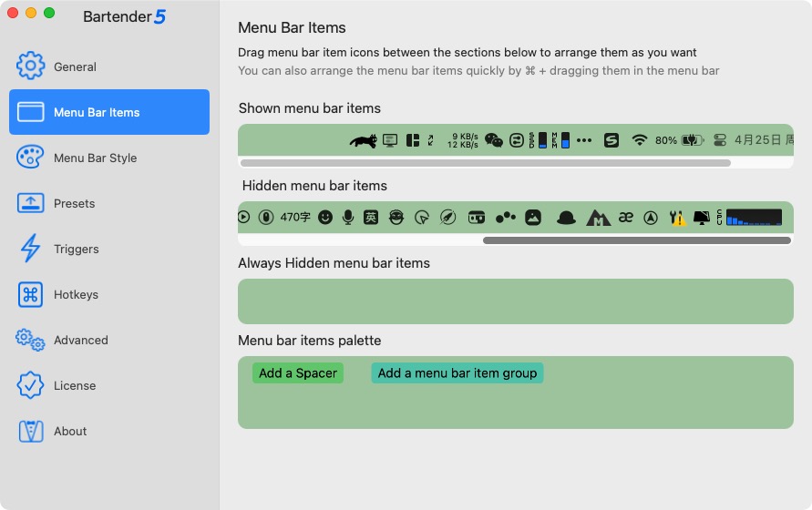Click the window layout grid icon

tap(413, 140)
